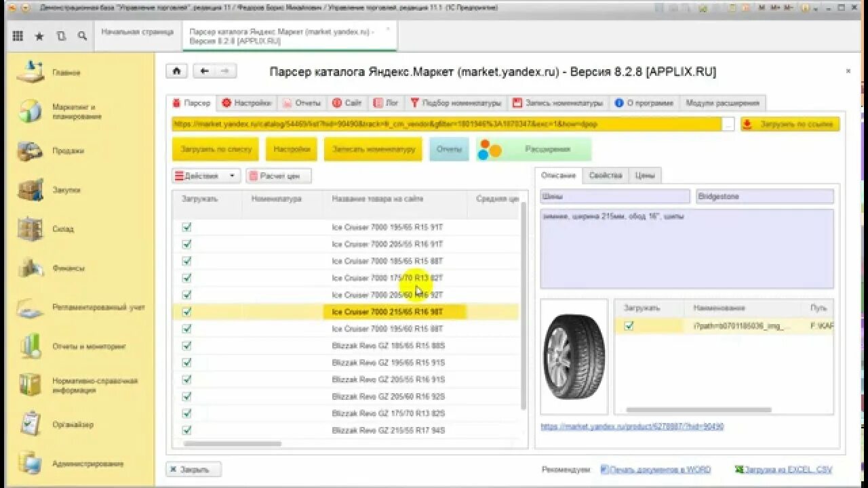This screenshot has width=868, height=488.
Task: Switch to the Сайт tab
Action: [x=347, y=103]
